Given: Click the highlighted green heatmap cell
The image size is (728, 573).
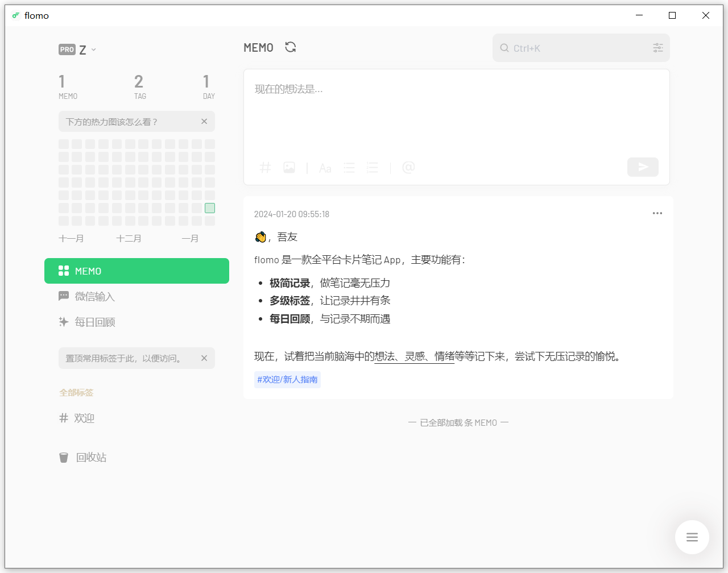Looking at the screenshot, I should [x=210, y=208].
